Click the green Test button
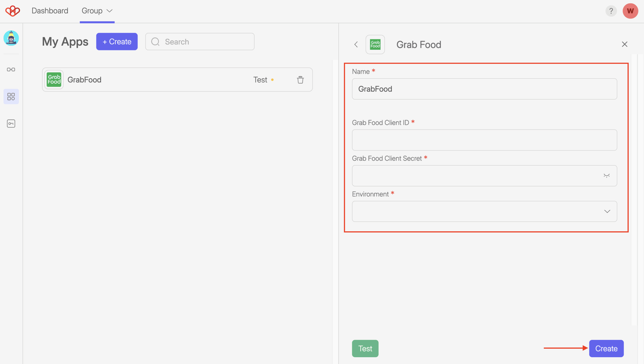 [x=365, y=349]
